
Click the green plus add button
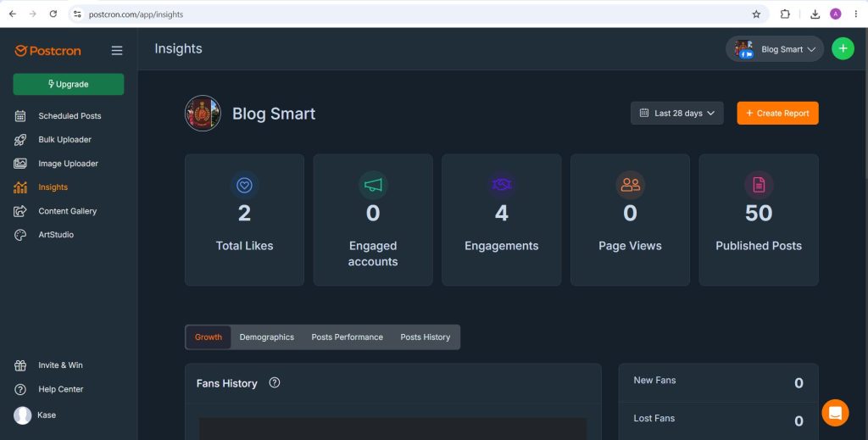click(843, 48)
